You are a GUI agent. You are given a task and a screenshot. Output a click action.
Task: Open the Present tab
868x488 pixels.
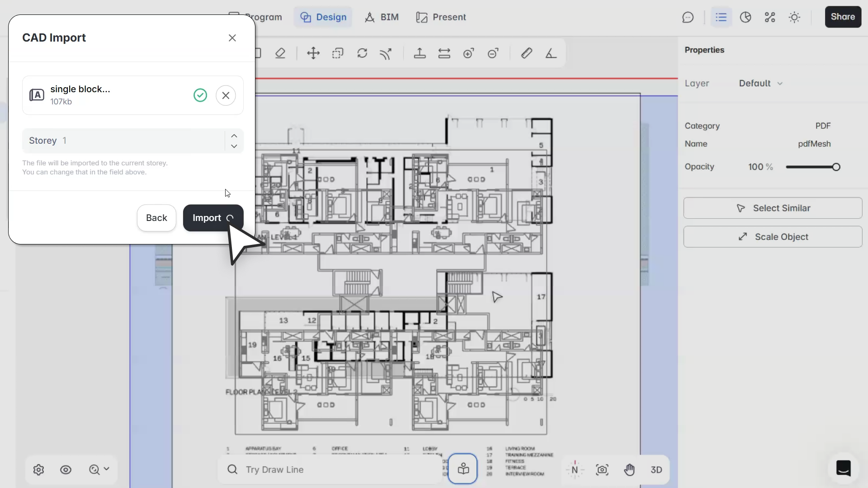click(x=441, y=17)
